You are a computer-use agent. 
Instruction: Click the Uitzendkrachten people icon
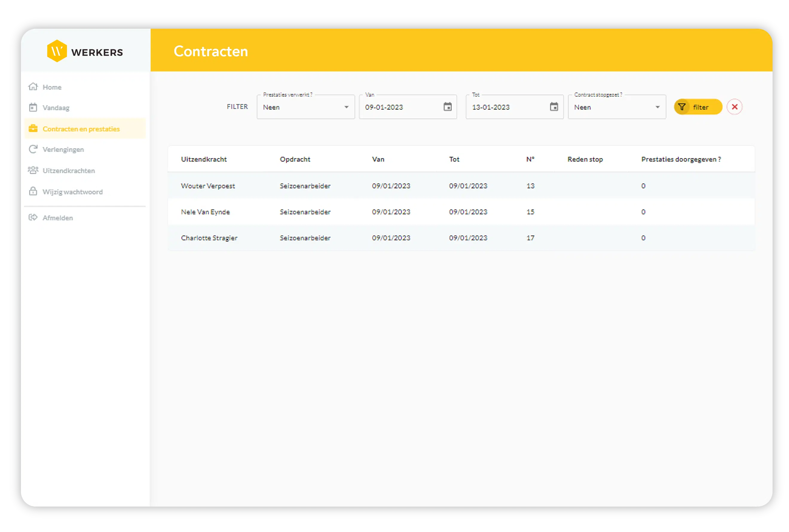(33, 170)
